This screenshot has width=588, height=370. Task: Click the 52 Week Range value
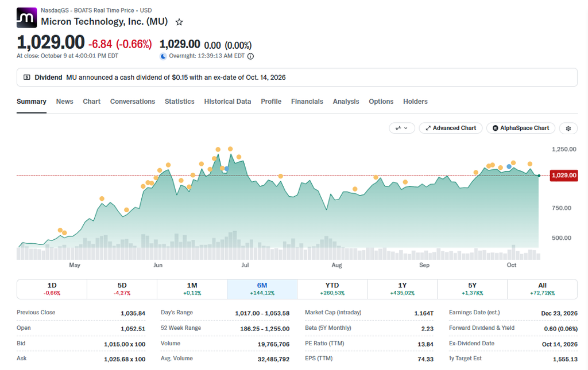[265, 329]
